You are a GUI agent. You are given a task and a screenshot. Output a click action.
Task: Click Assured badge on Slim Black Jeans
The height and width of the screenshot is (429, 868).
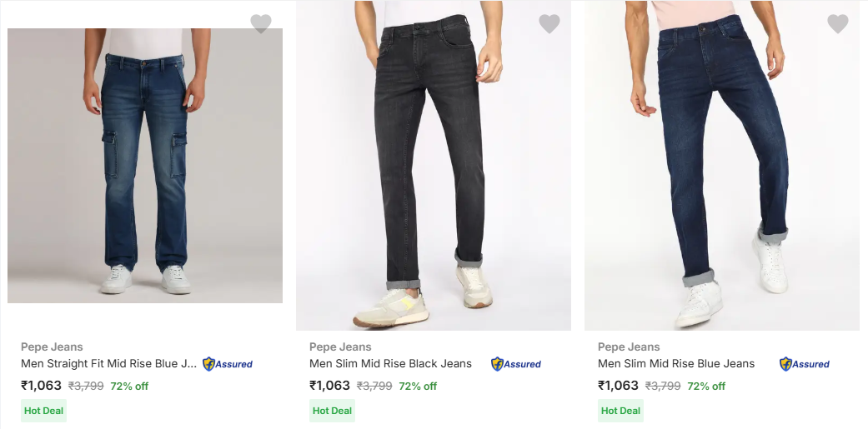[516, 364]
